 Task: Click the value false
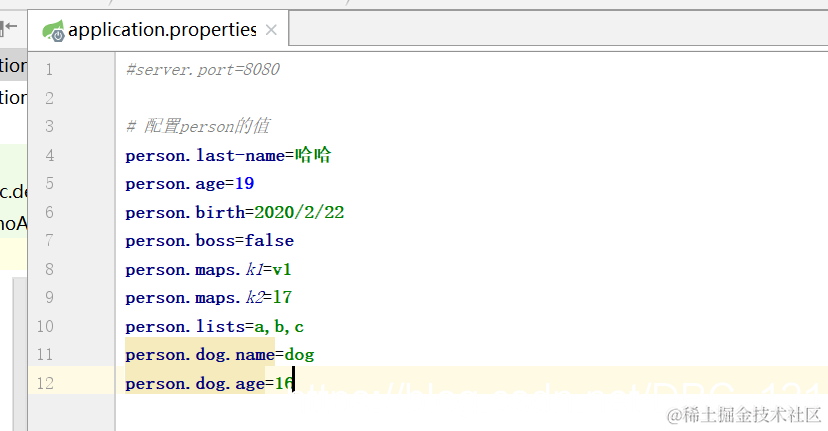[x=269, y=241]
